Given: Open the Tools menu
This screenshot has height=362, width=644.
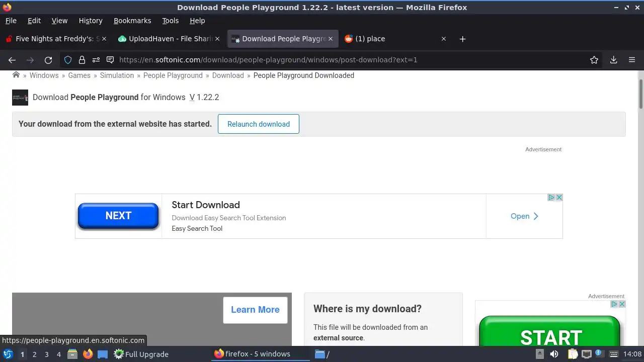Looking at the screenshot, I should [x=170, y=21].
